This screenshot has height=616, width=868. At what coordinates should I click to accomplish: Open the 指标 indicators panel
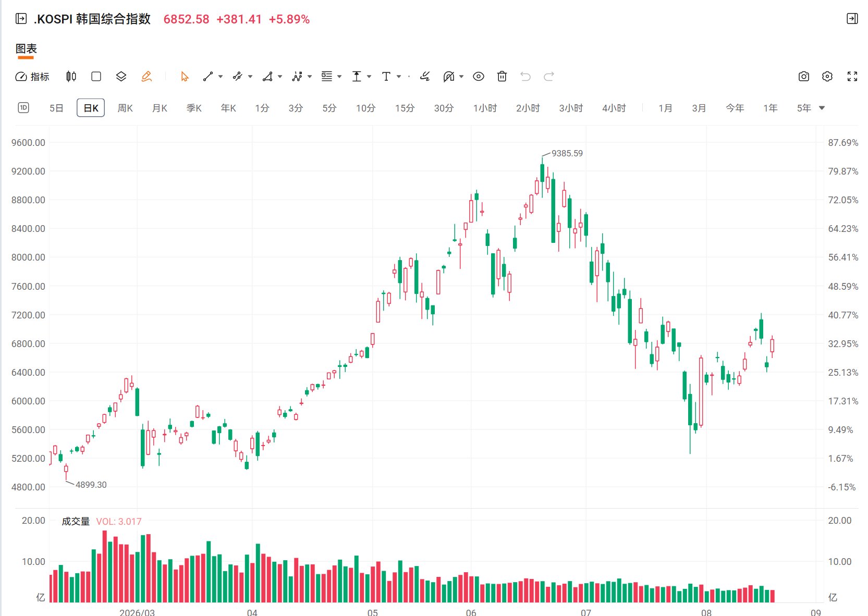32,77
